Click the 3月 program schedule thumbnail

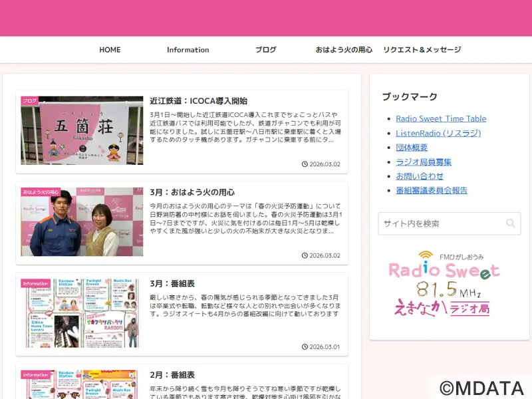82,313
